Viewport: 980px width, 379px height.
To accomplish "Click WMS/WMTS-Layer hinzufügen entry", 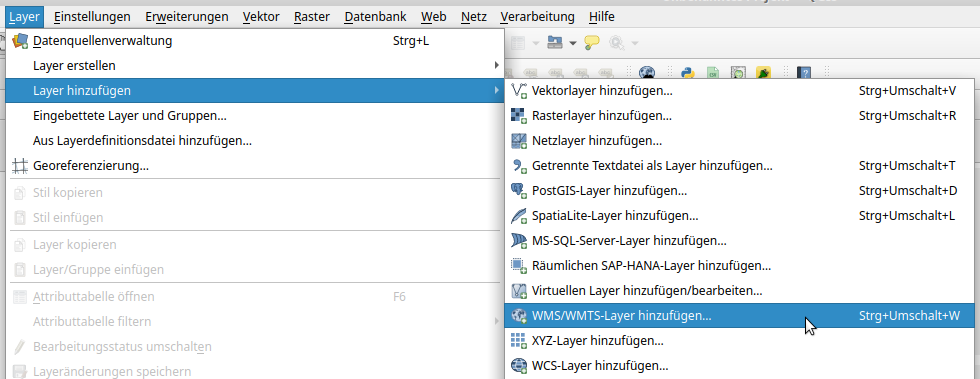I will (x=740, y=316).
